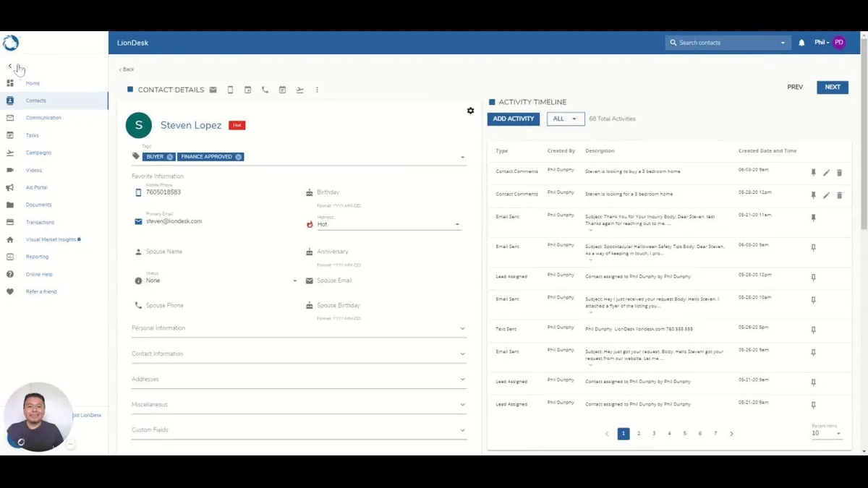Expand Personal Information section
Image resolution: width=868 pixels, height=488 pixels.
point(299,328)
